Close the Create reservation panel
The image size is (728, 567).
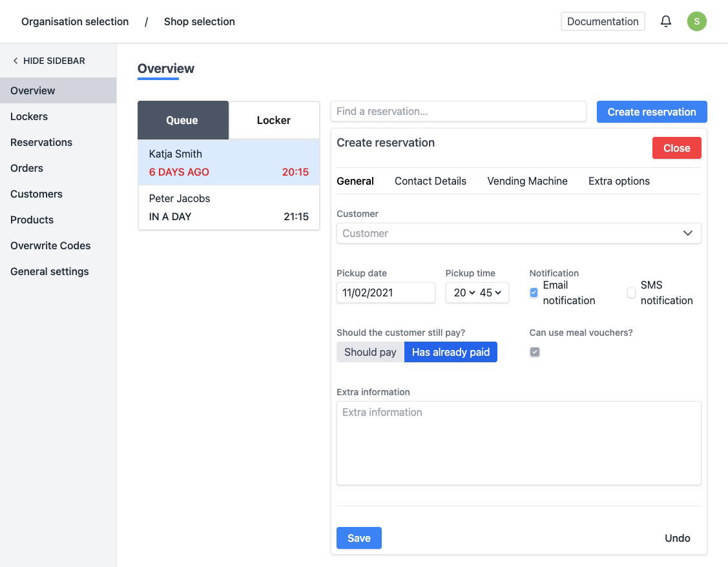[x=676, y=148]
